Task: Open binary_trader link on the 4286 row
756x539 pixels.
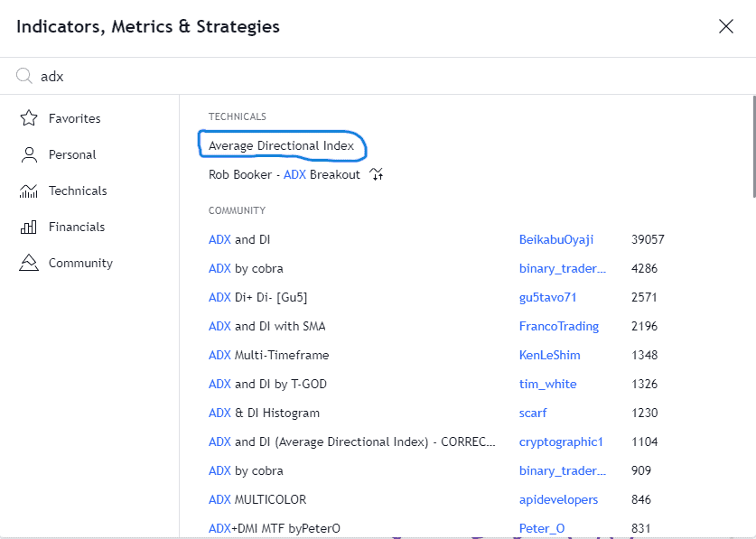Action: click(x=563, y=268)
